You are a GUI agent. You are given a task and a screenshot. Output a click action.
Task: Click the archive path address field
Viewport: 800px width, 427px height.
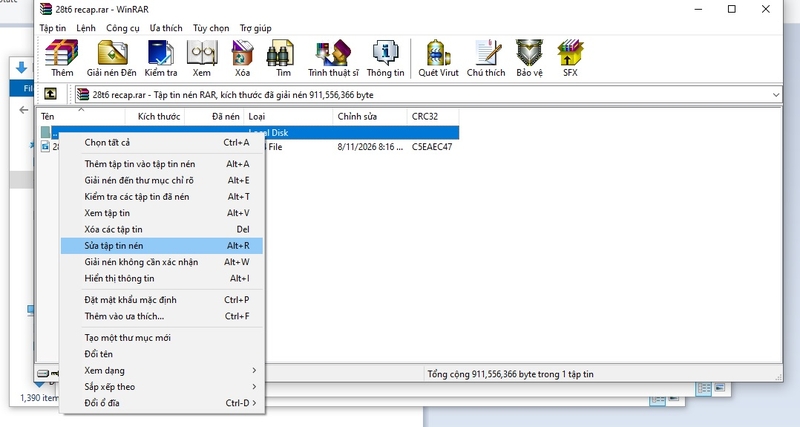tap(428, 94)
